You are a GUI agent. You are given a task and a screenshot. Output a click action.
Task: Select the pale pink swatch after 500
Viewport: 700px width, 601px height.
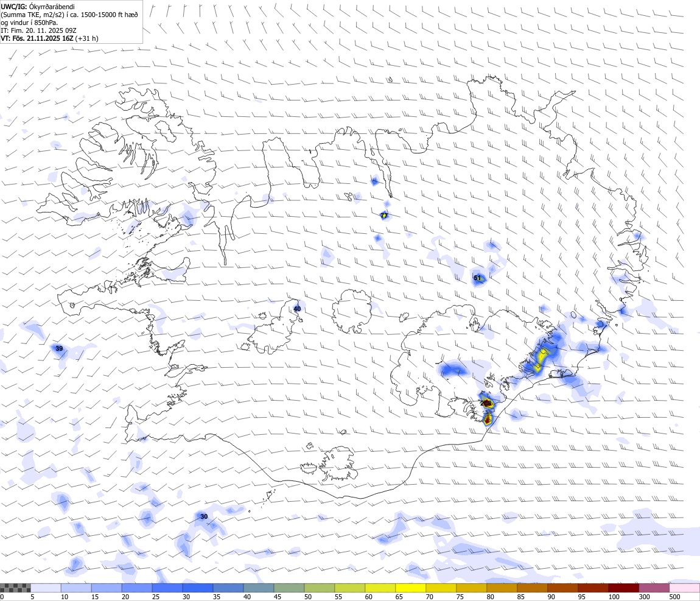[x=684, y=588]
